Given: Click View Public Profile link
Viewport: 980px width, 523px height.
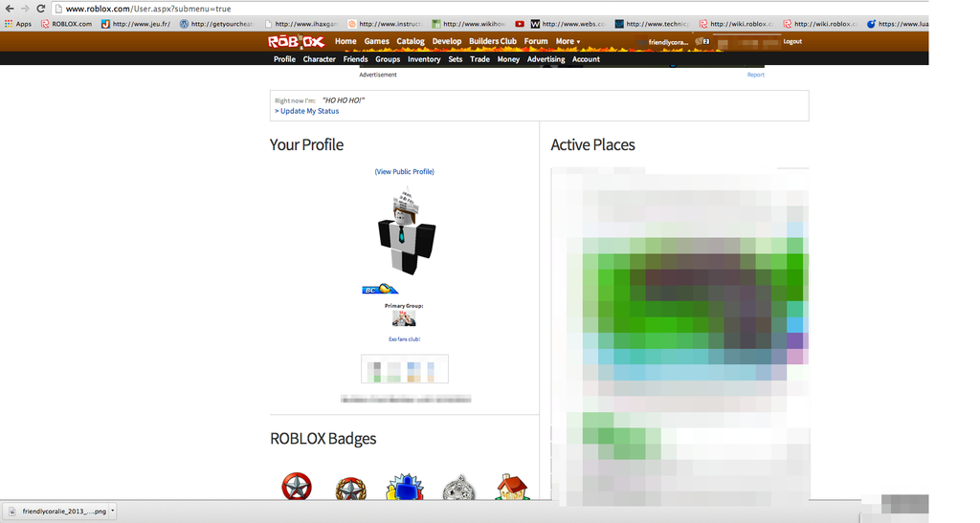Looking at the screenshot, I should tap(405, 172).
